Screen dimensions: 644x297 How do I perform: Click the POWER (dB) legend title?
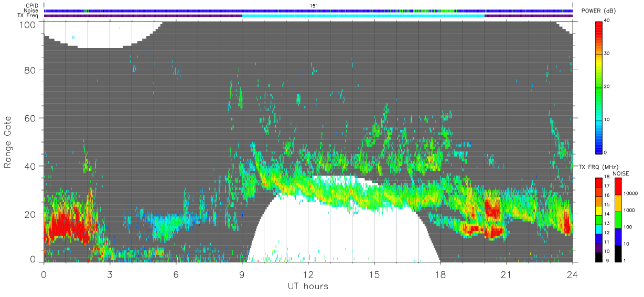click(x=599, y=11)
